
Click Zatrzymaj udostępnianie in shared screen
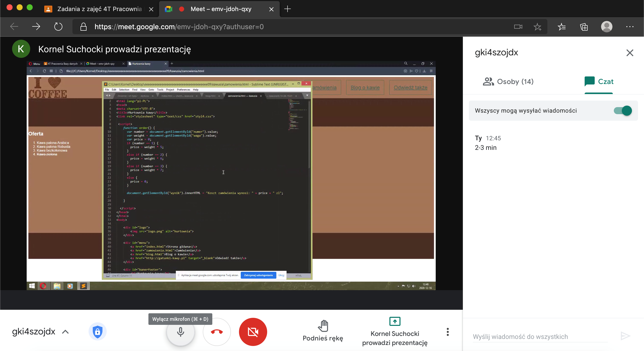(x=258, y=275)
